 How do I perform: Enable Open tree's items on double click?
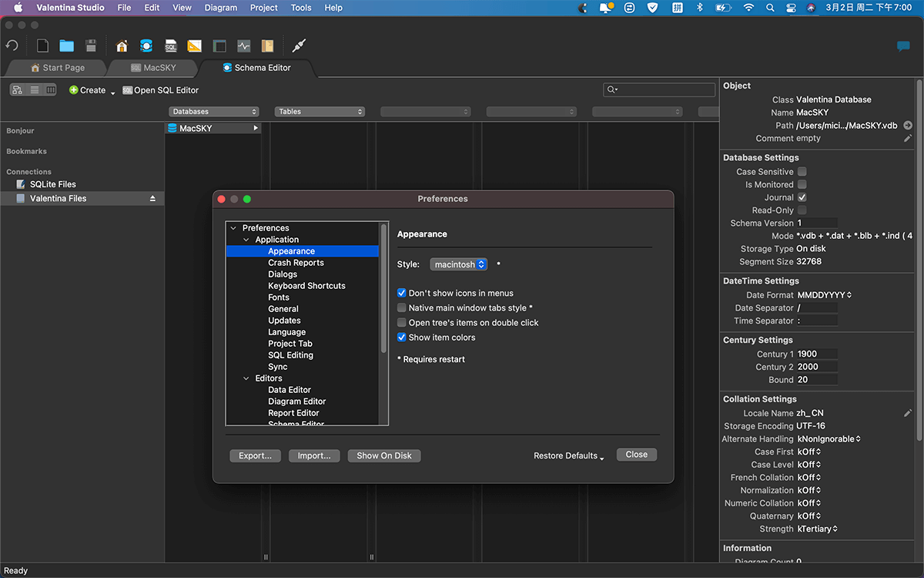(x=402, y=323)
